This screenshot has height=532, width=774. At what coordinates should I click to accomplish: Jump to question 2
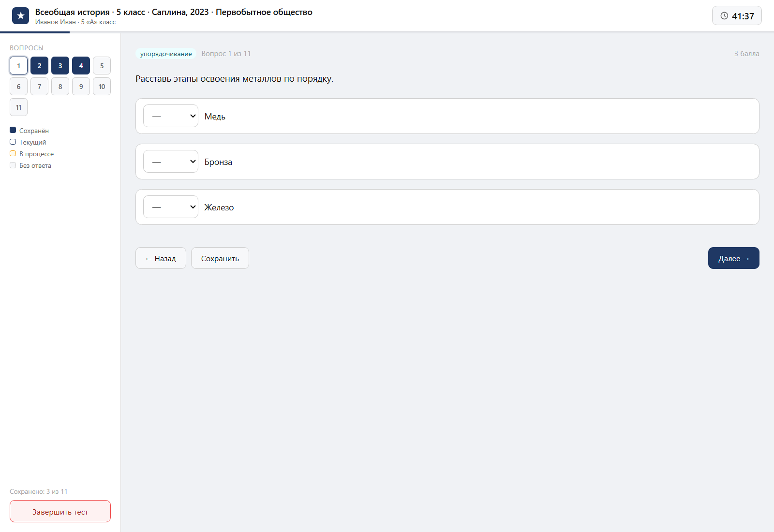click(x=39, y=66)
